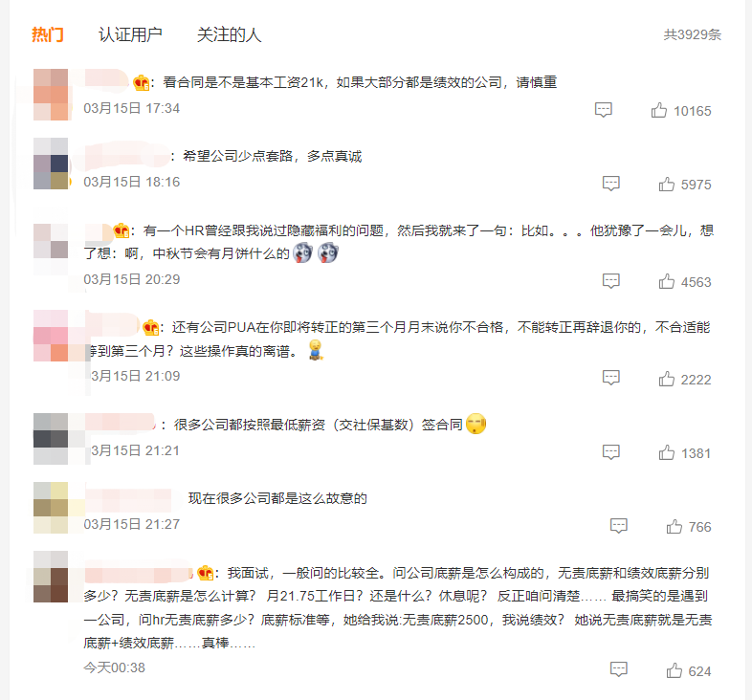752x700 pixels.
Task: Reply to the 今天00:38 comment
Action: click(619, 669)
